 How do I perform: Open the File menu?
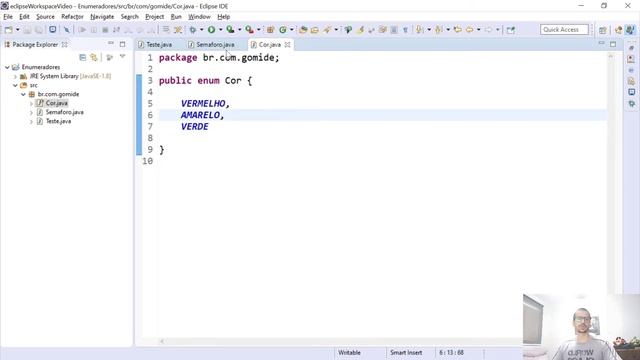[8, 17]
